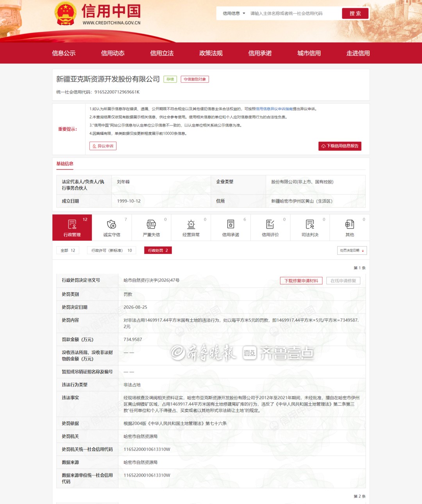Viewport: 422px width, 504px height.
Task: Sort by 处罚决定日期 dropdown
Action: tap(352, 250)
